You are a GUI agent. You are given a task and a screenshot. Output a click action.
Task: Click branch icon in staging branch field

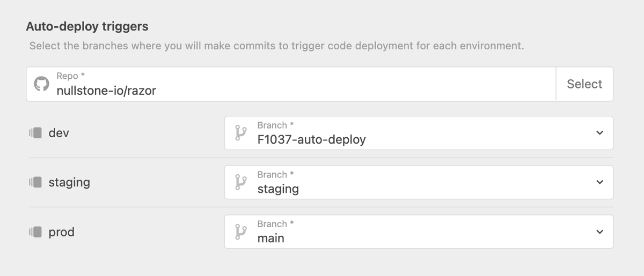tap(241, 182)
